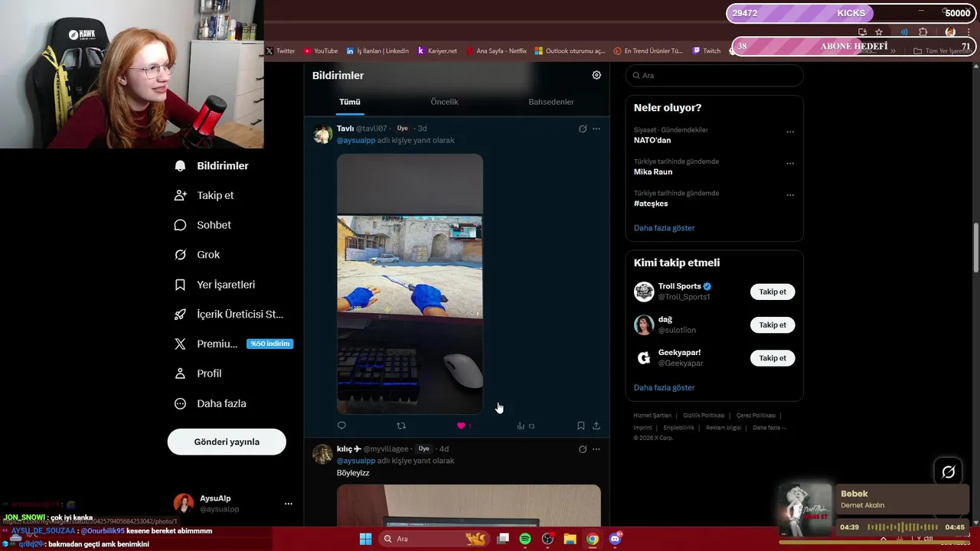980x551 pixels.
Task: Open Twitch bookmark in bookmarks bar
Action: click(x=707, y=51)
